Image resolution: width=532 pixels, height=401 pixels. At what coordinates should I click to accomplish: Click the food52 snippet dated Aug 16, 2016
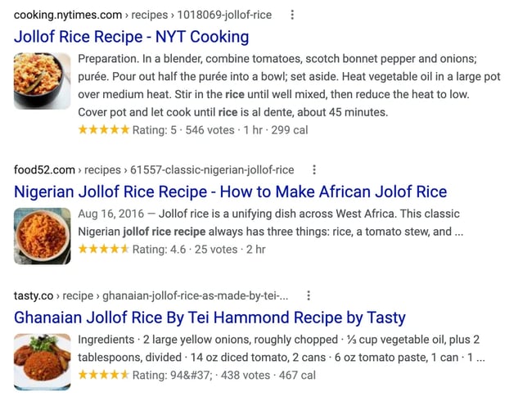[x=268, y=223]
